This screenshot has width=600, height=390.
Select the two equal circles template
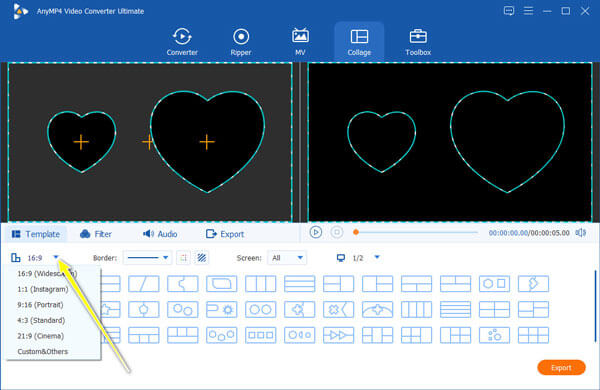(261, 309)
